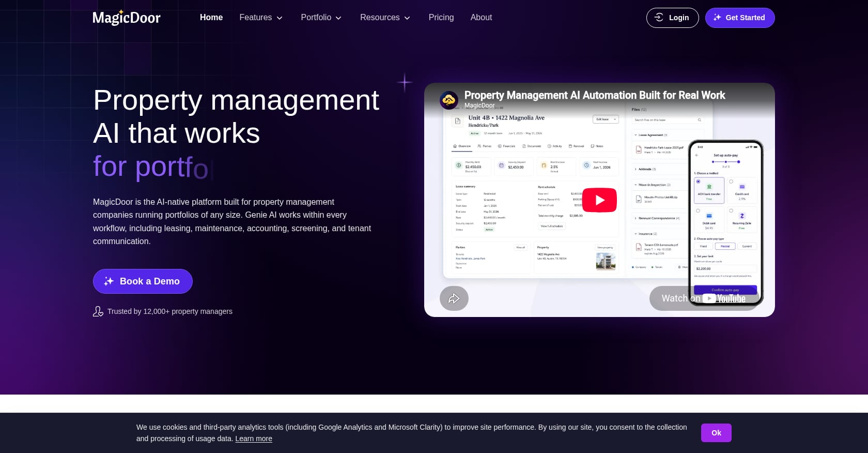The width and height of the screenshot is (868, 453).
Task: Open the MagicDoor channel avatar on the video
Action: [449, 100]
